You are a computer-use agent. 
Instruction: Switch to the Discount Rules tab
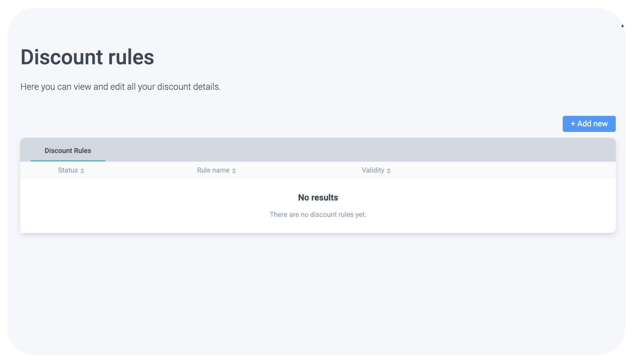[68, 151]
